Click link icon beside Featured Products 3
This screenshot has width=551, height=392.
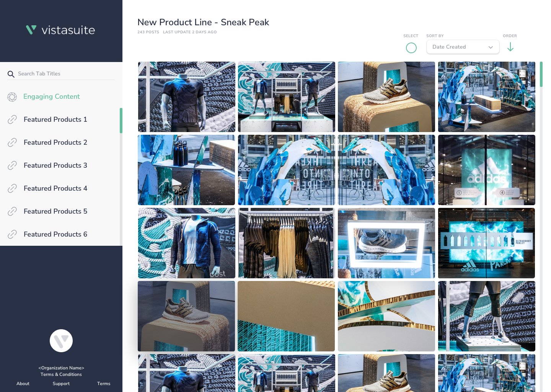(12, 165)
